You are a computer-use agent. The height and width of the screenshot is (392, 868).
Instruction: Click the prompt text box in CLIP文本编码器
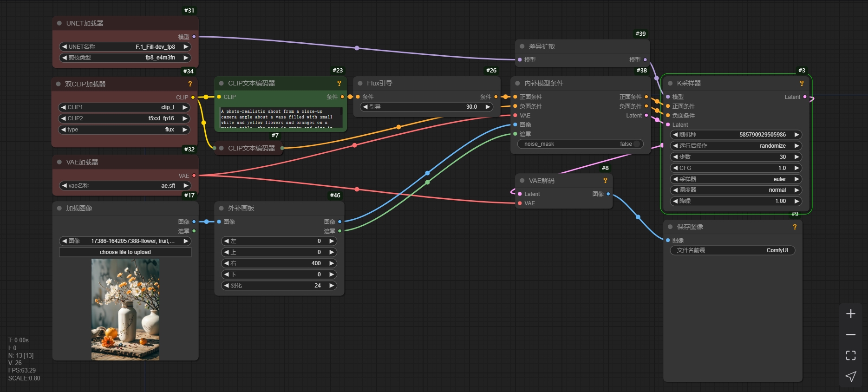click(x=281, y=118)
